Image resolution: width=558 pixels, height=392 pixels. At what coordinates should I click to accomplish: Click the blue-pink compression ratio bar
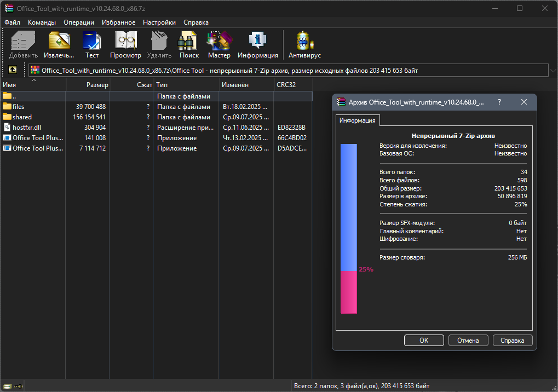tap(349, 229)
